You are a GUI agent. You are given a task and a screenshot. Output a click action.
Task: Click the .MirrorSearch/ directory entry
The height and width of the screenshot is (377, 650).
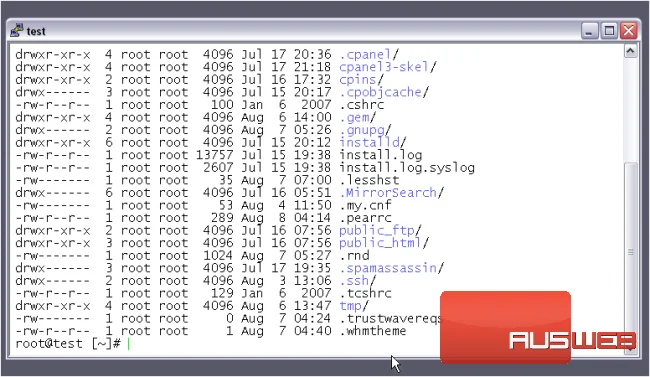[x=391, y=193]
